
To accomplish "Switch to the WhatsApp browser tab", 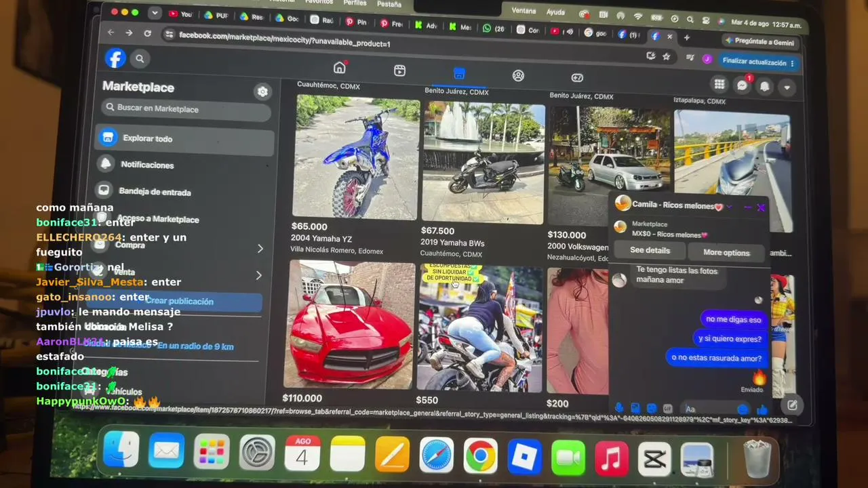I will (493, 28).
